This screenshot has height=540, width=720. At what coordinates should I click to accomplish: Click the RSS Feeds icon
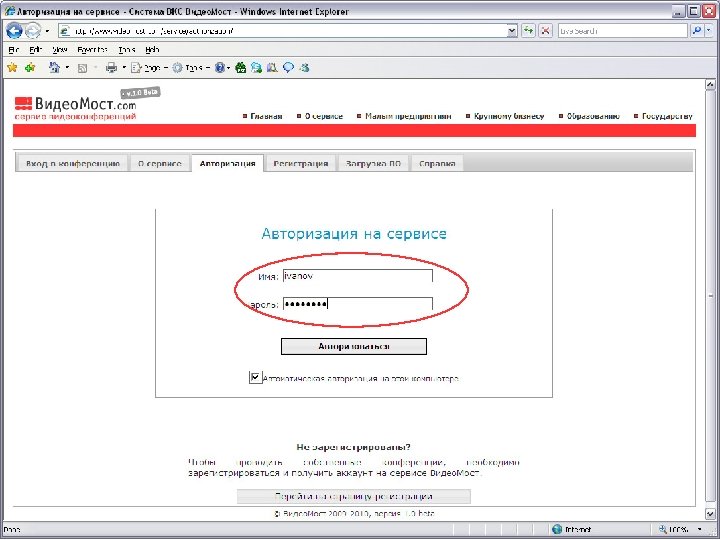(x=83, y=68)
